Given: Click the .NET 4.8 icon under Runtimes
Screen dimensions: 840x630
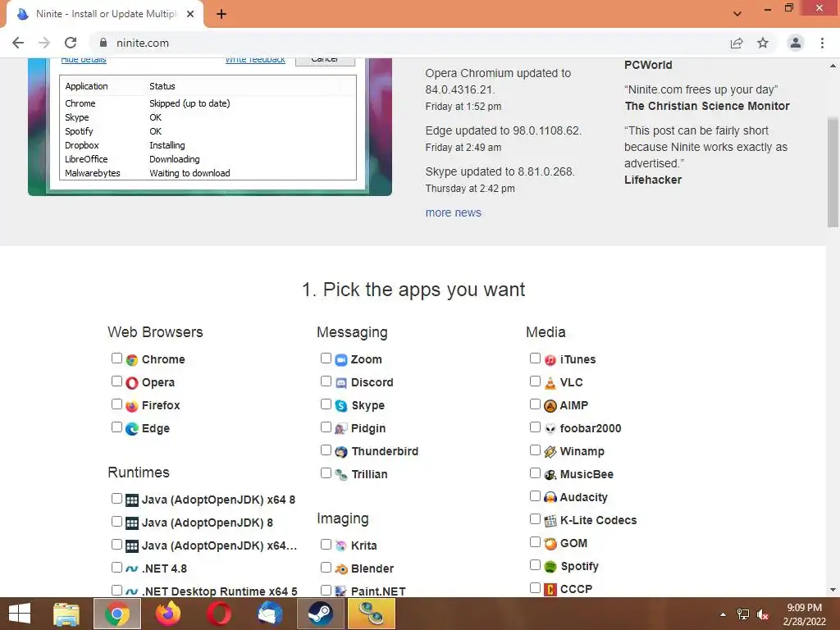Looking at the screenshot, I should [x=132, y=569].
